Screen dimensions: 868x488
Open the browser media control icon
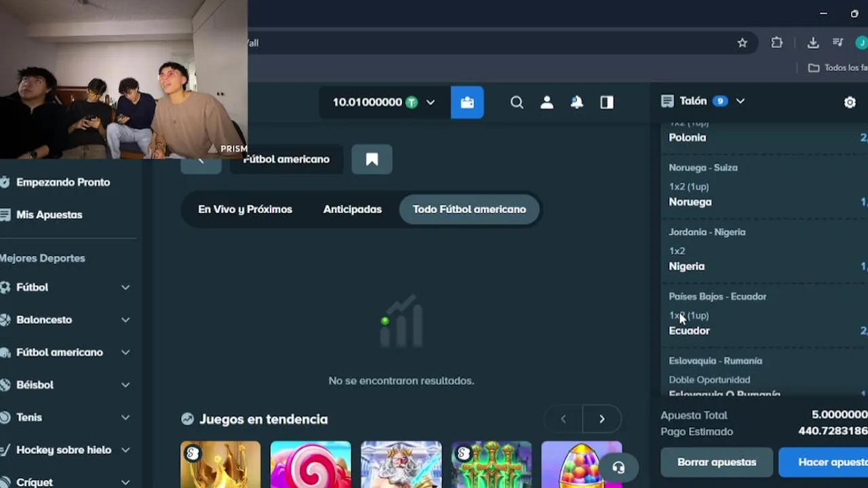click(838, 43)
